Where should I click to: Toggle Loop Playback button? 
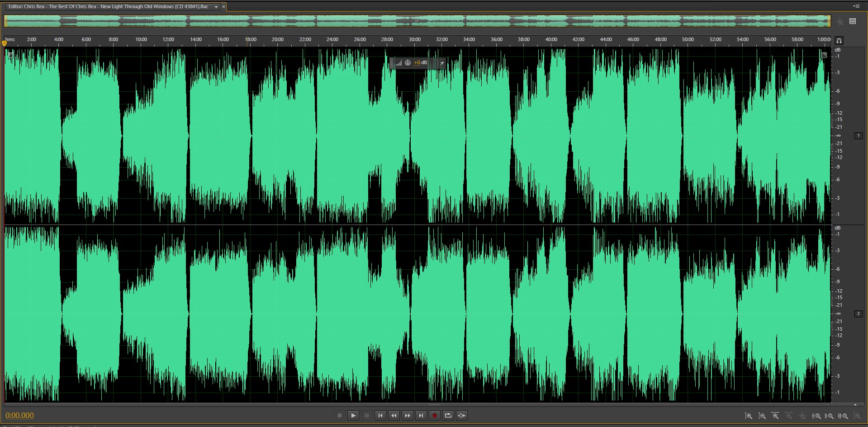coord(448,416)
